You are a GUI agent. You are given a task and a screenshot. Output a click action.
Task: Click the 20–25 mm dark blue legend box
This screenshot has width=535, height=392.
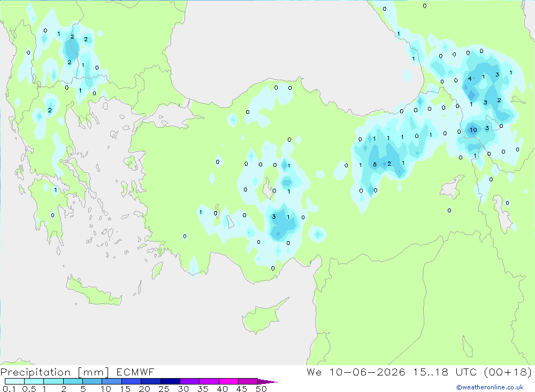click(151, 381)
